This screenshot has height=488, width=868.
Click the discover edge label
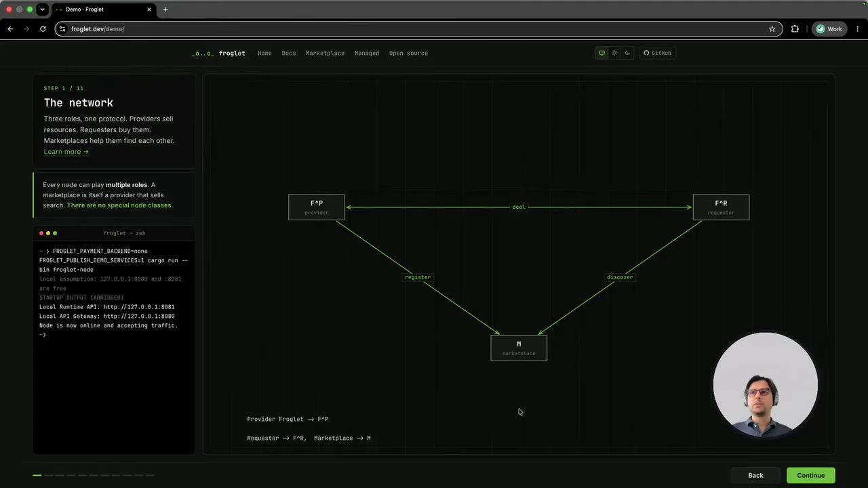620,277
